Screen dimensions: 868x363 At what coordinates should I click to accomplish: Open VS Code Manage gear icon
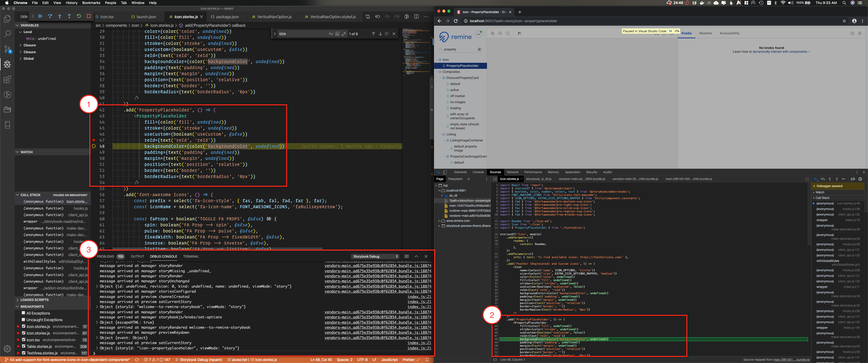(7, 349)
